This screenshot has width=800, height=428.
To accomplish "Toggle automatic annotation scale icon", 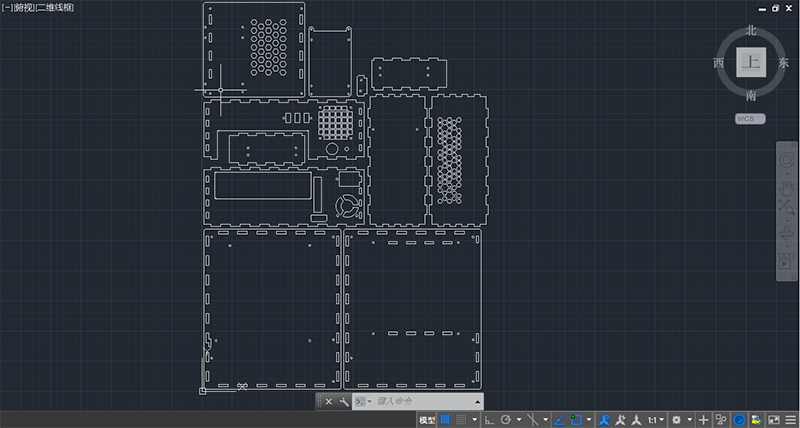I will pyautogui.click(x=620, y=420).
